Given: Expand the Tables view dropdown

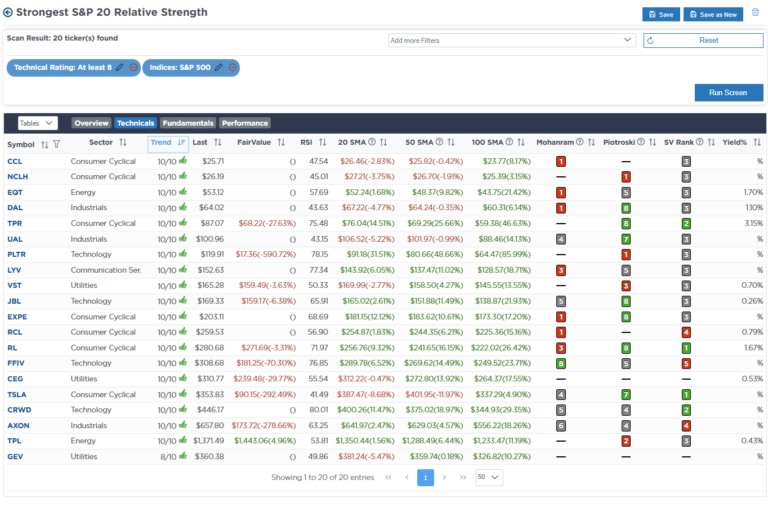Looking at the screenshot, I should click(x=37, y=123).
